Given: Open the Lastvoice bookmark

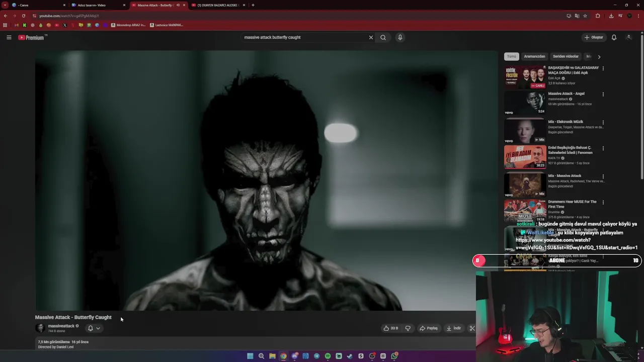Looking at the screenshot, I should 167,25.
